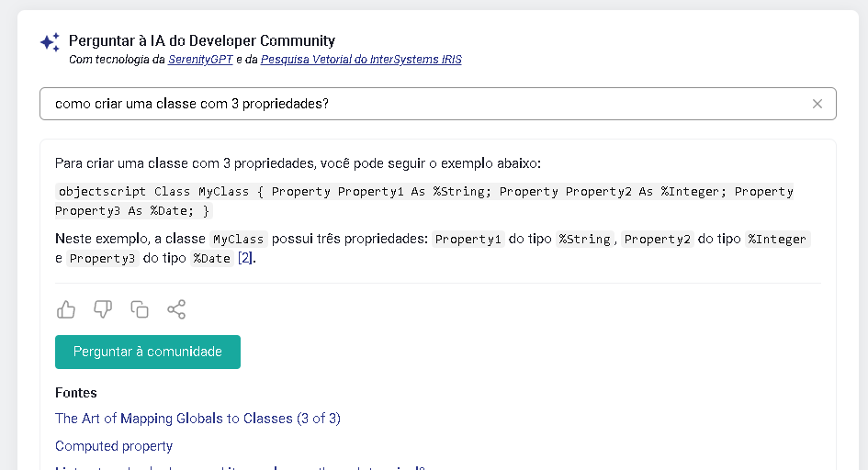Open Pesquisa Vetorial do InterSystems IRIS link
The height and width of the screenshot is (470, 868).
[x=361, y=60]
